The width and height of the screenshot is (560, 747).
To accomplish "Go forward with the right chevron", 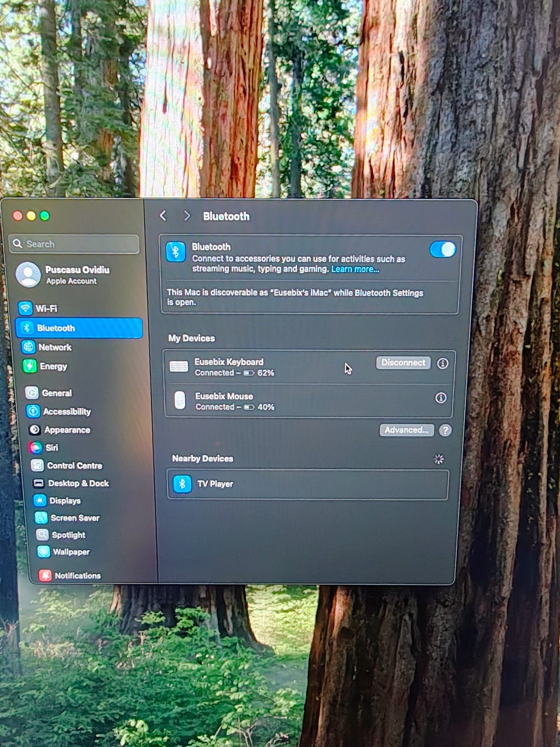I will click(x=187, y=216).
